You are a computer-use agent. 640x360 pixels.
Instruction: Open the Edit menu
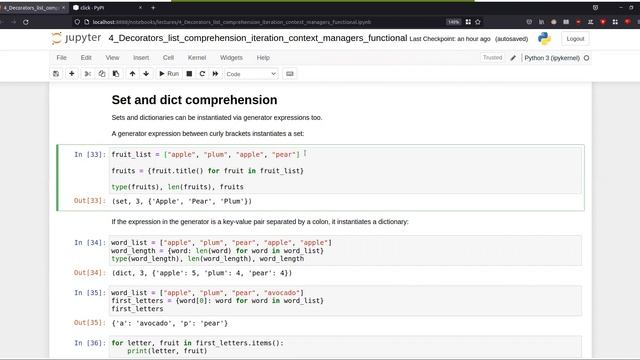(x=86, y=58)
